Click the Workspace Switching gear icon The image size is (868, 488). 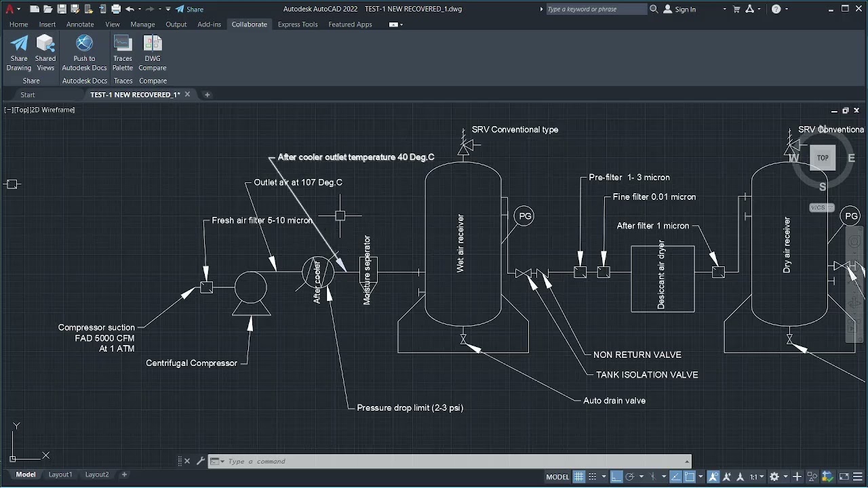point(774,477)
